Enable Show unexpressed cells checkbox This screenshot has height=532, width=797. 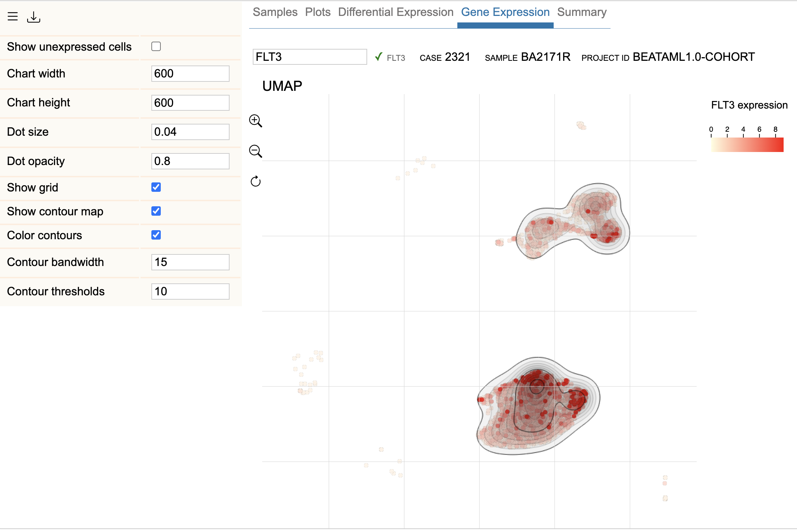pyautogui.click(x=156, y=46)
